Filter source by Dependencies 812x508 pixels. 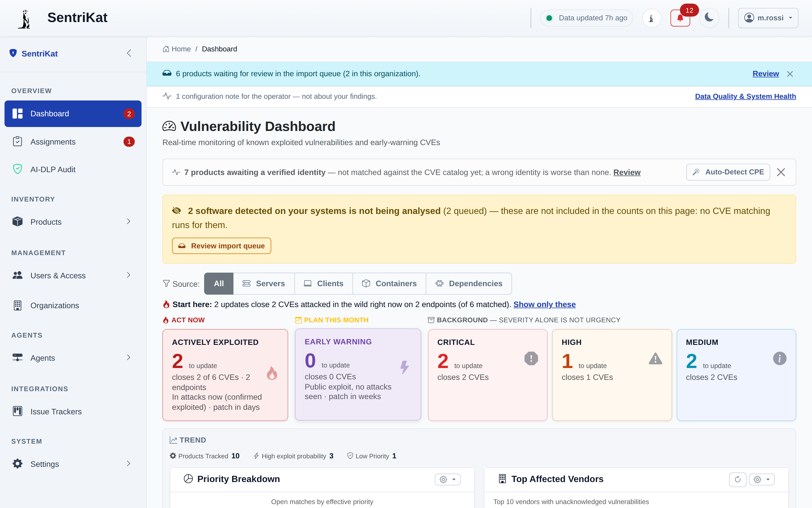click(469, 284)
